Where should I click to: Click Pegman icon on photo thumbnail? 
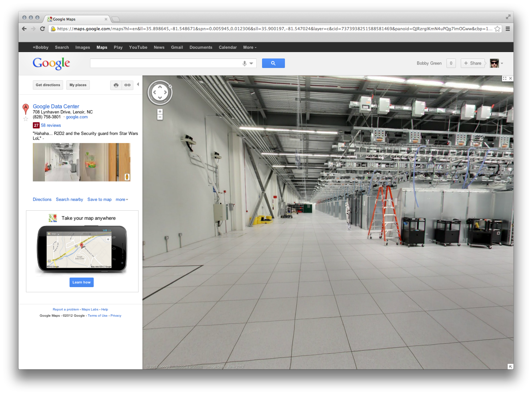click(x=127, y=177)
